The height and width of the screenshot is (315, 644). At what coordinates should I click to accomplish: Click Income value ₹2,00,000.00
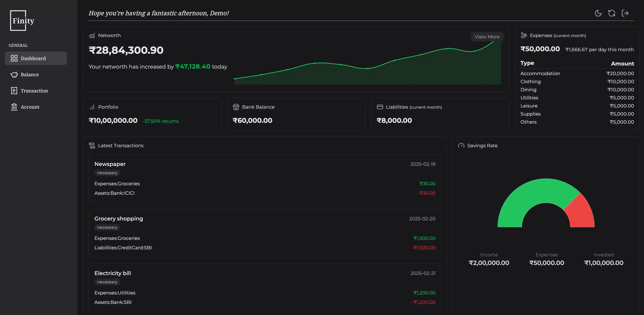(x=489, y=263)
